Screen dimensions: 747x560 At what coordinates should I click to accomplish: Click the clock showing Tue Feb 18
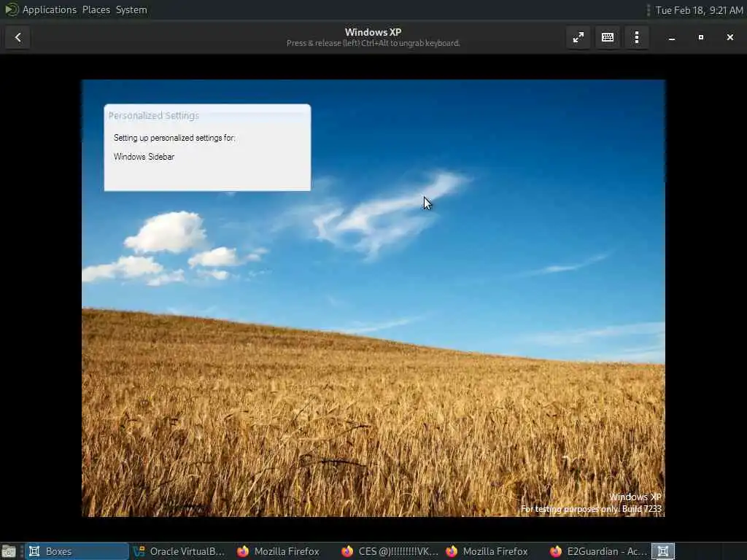tap(699, 10)
